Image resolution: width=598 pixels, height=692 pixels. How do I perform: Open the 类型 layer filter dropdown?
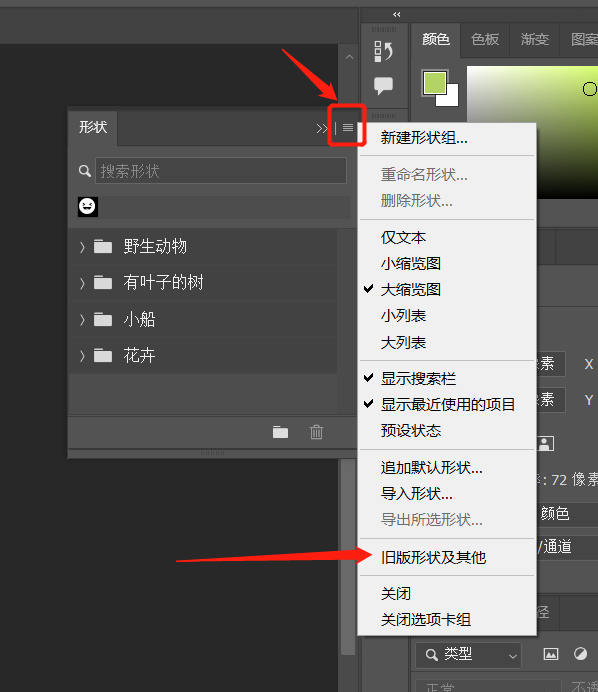coord(469,654)
